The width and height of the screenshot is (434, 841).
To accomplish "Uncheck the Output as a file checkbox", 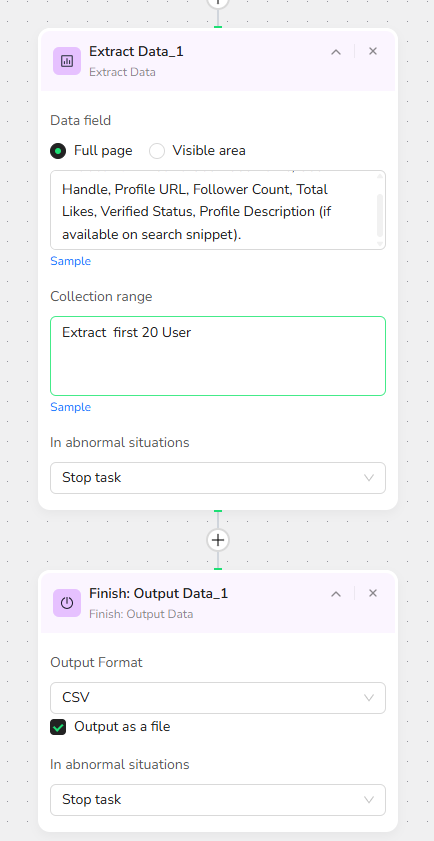I will [58, 727].
